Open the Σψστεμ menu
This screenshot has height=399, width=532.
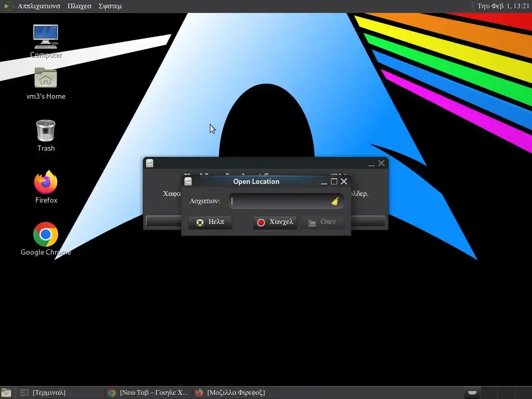[110, 6]
